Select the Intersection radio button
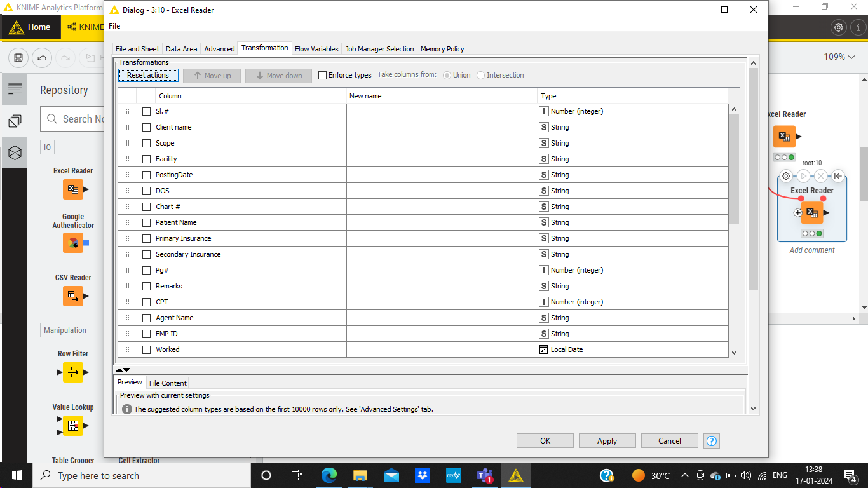Screen dimensions: 868x488 (481, 75)
